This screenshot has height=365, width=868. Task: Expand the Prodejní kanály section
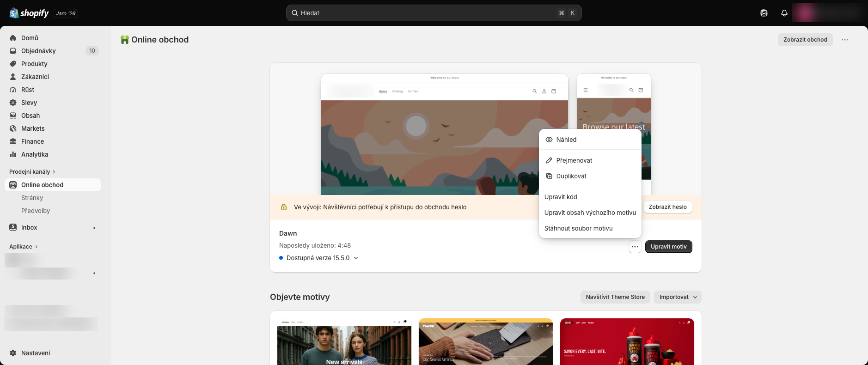coord(32,172)
